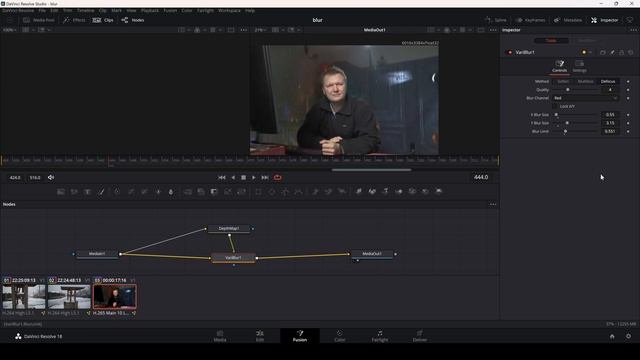Open right viewer zoom 27% dropdown
Screen dimensions: 640x360
(260, 30)
